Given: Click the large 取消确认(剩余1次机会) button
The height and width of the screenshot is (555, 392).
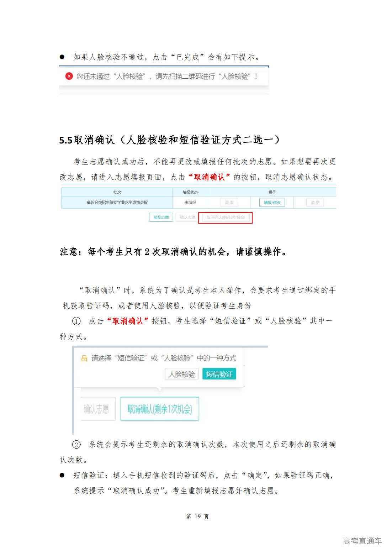Looking at the screenshot, I should 159,409.
